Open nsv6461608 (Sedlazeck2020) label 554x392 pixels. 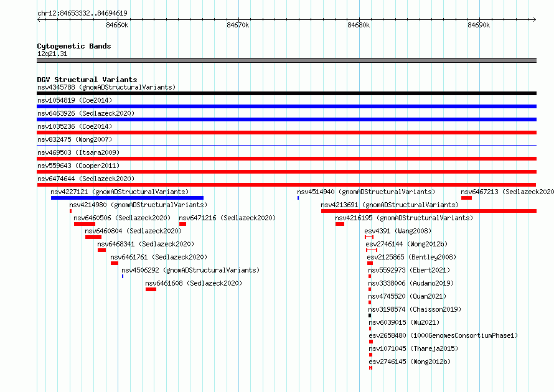[x=194, y=283]
